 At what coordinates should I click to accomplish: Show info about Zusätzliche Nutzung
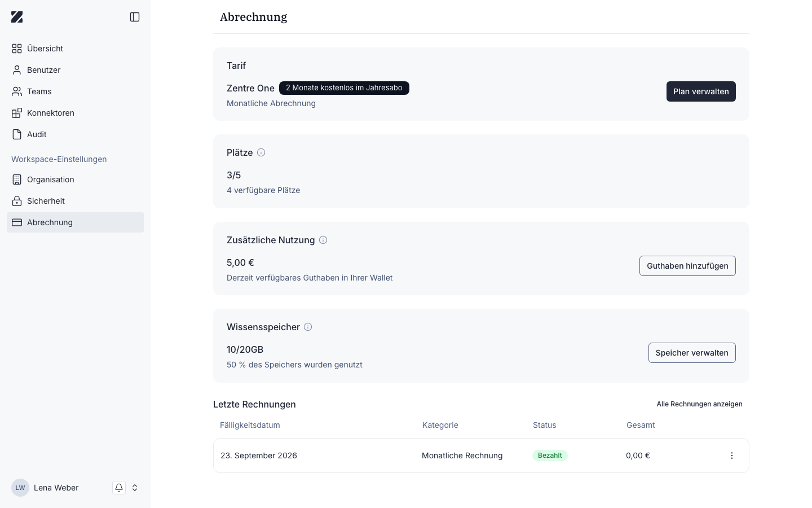click(x=323, y=240)
